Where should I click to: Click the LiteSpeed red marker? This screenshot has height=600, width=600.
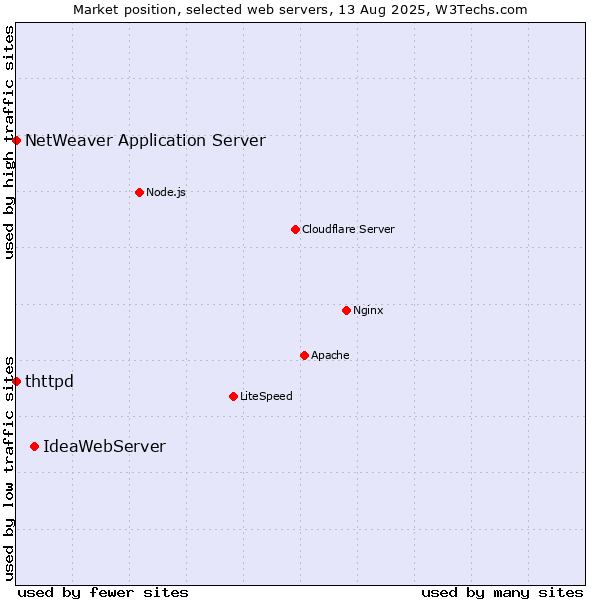[234, 396]
